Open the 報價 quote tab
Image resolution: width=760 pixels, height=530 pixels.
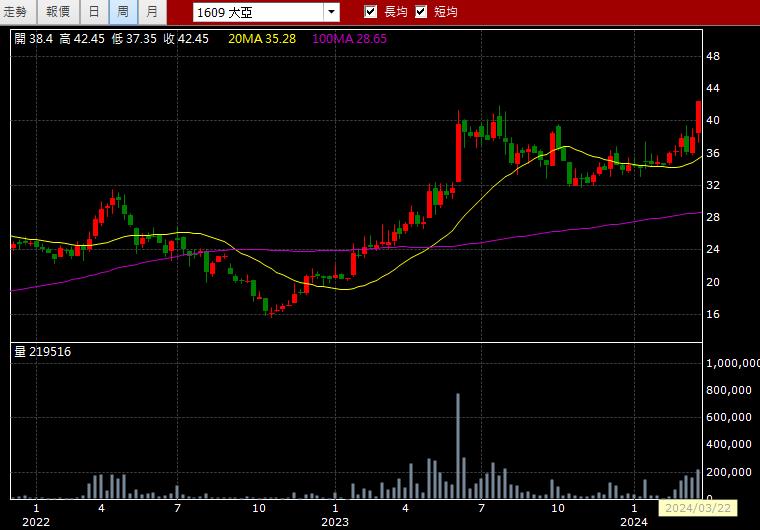click(x=58, y=12)
